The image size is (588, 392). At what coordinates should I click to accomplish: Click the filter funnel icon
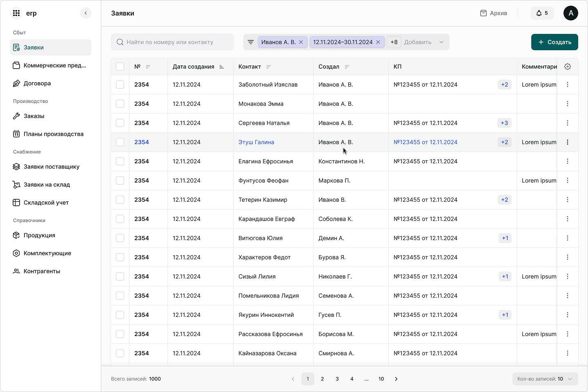[x=250, y=42]
